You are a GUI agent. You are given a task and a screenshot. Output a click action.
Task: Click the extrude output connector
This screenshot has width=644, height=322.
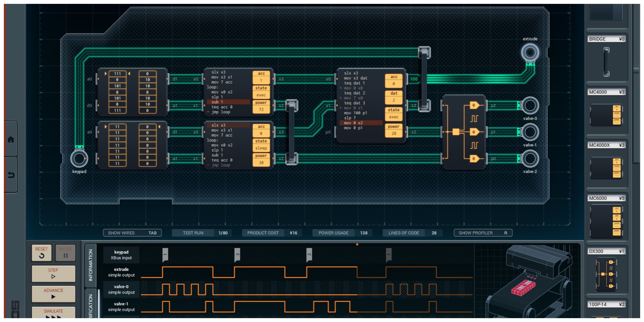[530, 53]
